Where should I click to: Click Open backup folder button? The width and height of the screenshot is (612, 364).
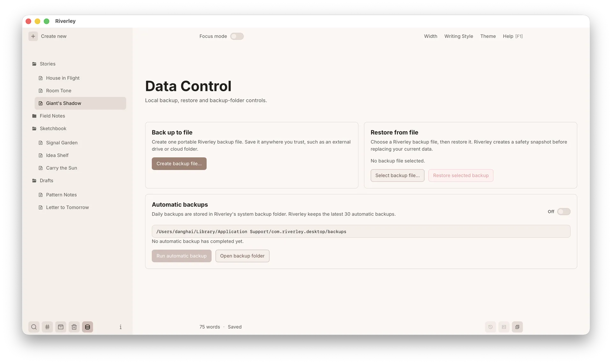(x=242, y=256)
